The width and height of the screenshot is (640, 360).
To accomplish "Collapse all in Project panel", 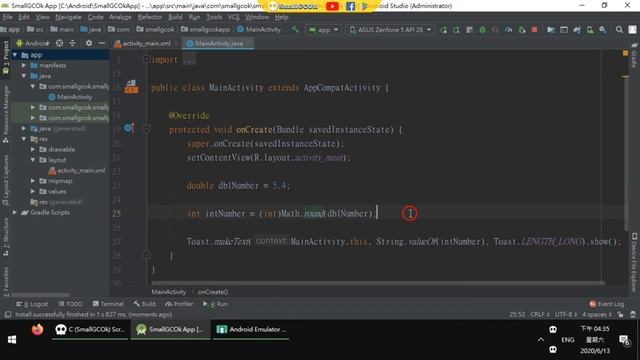I will pos(73,43).
